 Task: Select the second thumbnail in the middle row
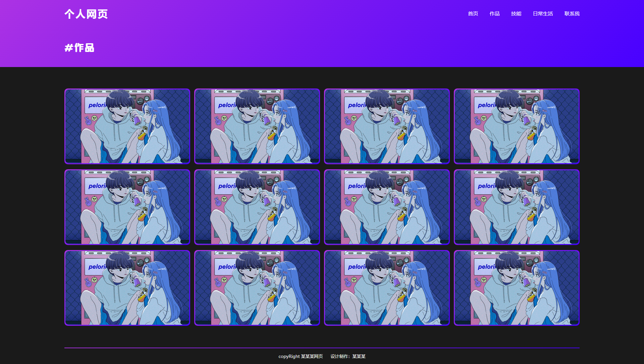point(257,207)
